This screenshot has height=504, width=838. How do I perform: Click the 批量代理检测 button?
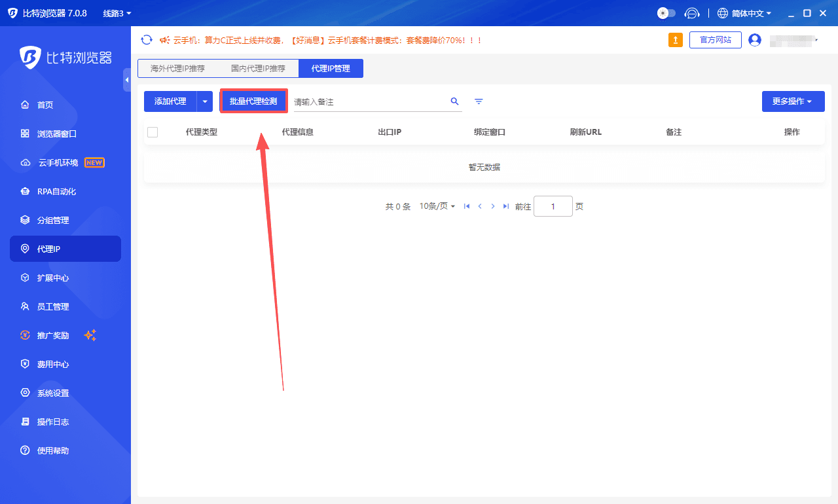point(253,101)
